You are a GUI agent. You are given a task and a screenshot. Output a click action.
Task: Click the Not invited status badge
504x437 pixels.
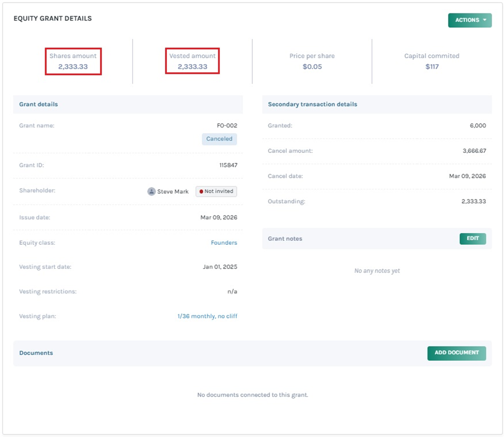tap(216, 191)
